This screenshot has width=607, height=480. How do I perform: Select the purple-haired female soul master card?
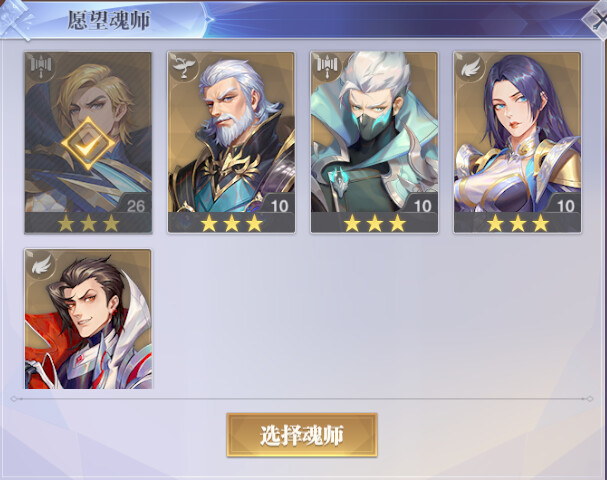click(518, 142)
